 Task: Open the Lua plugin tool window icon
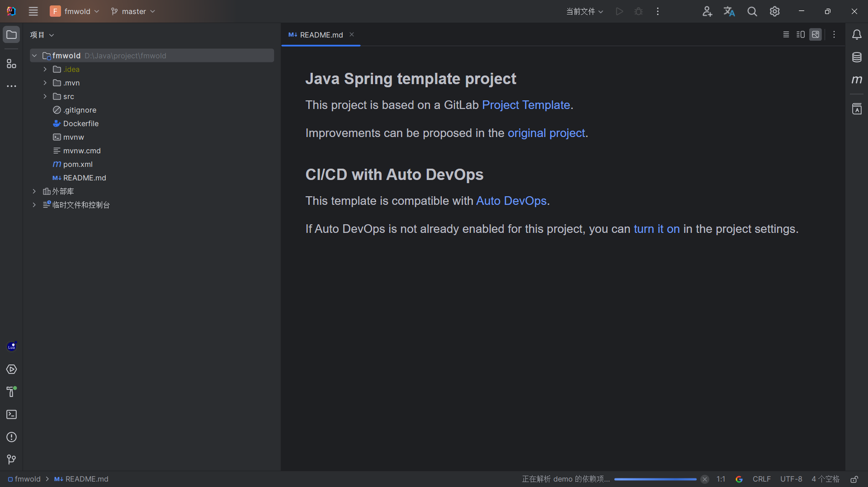[x=11, y=346]
